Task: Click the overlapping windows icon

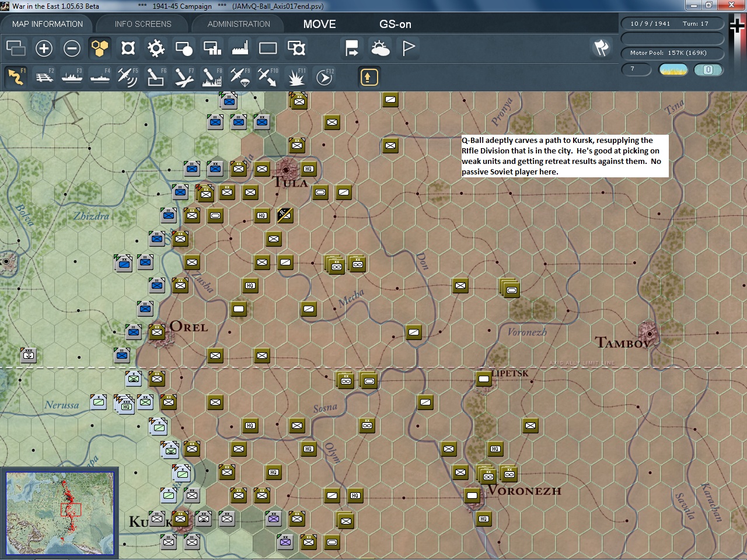Action: coord(16,48)
